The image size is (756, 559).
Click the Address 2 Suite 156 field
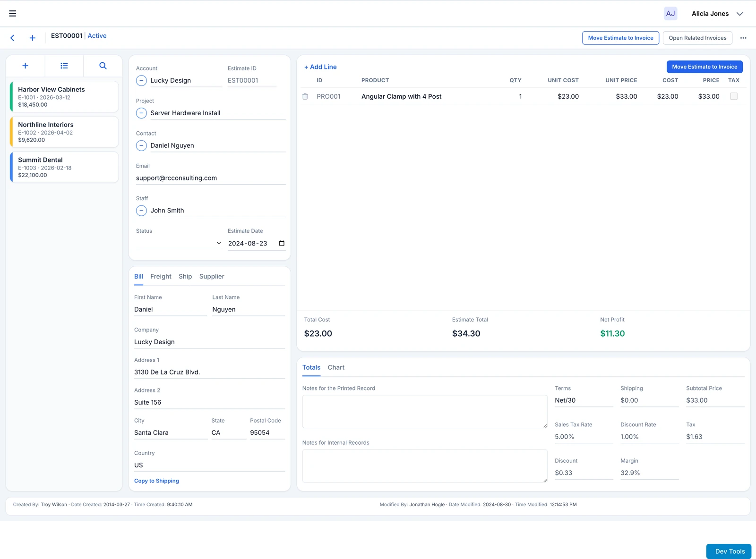point(209,403)
